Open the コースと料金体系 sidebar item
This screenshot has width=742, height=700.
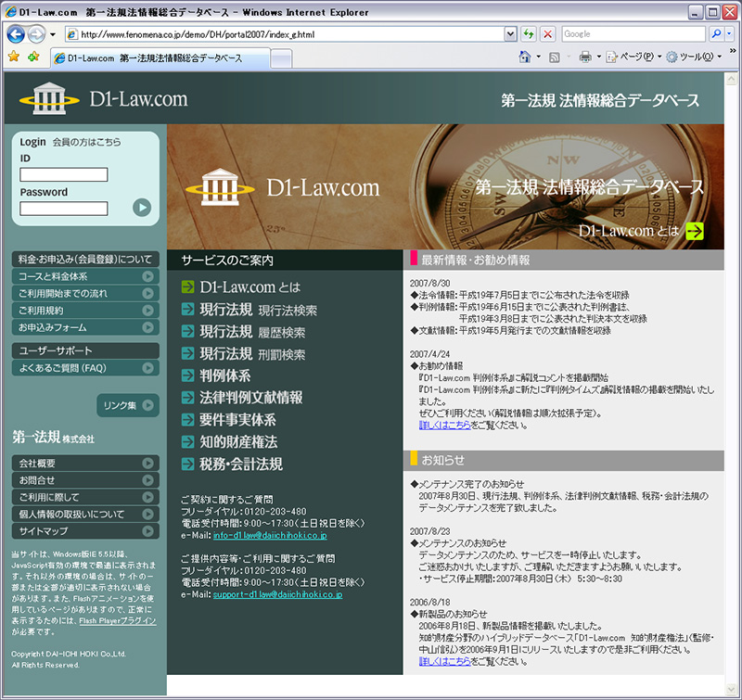click(x=85, y=276)
